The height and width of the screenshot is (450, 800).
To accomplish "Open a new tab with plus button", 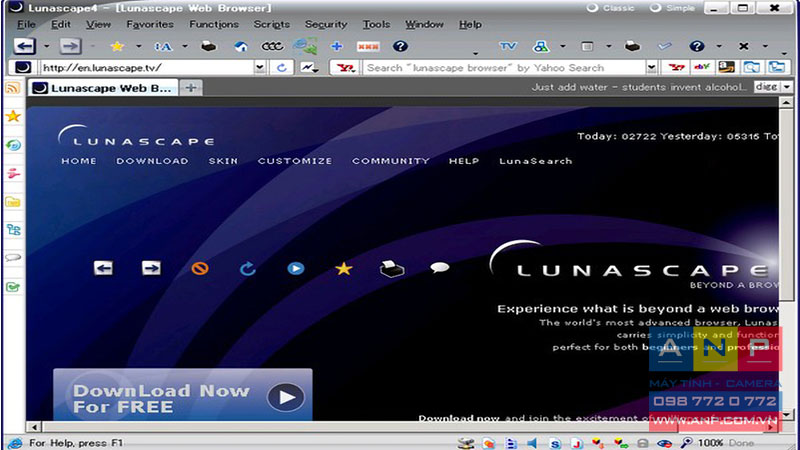I will coord(191,88).
